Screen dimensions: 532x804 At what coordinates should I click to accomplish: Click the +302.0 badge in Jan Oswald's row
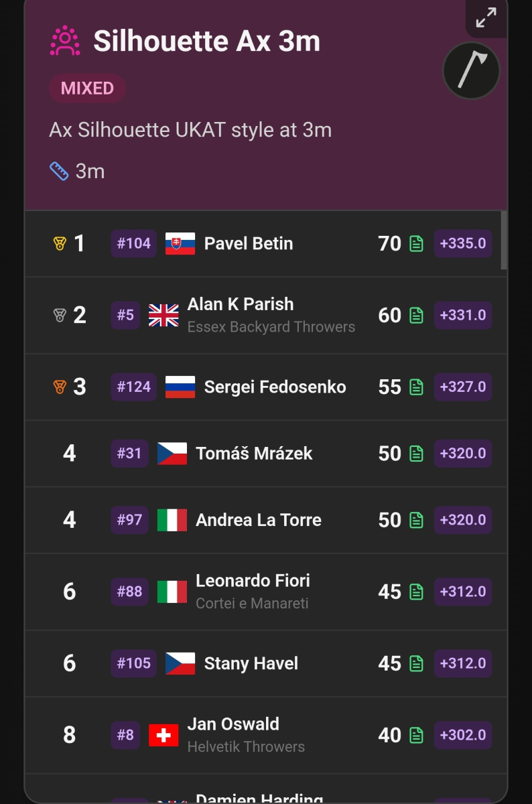pyautogui.click(x=463, y=736)
